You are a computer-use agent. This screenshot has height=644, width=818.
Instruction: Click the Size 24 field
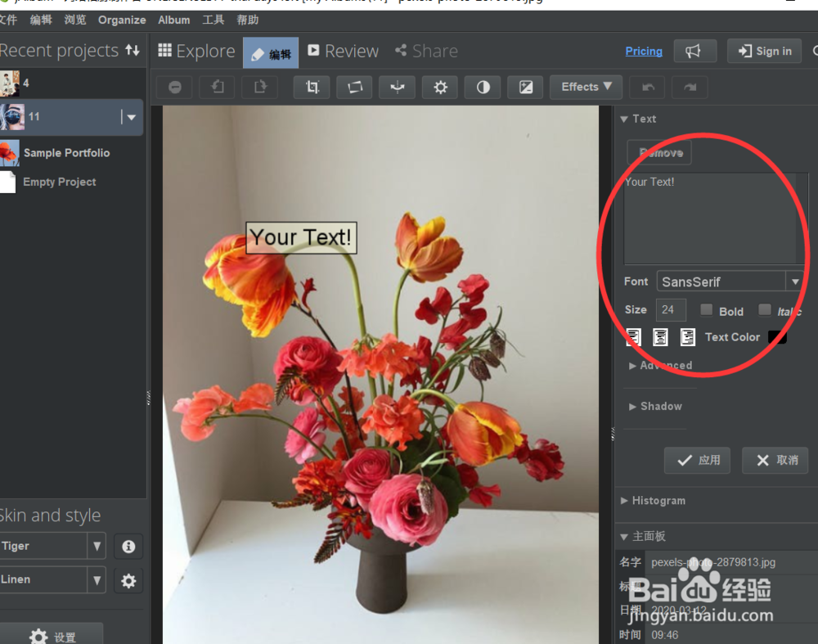(671, 310)
